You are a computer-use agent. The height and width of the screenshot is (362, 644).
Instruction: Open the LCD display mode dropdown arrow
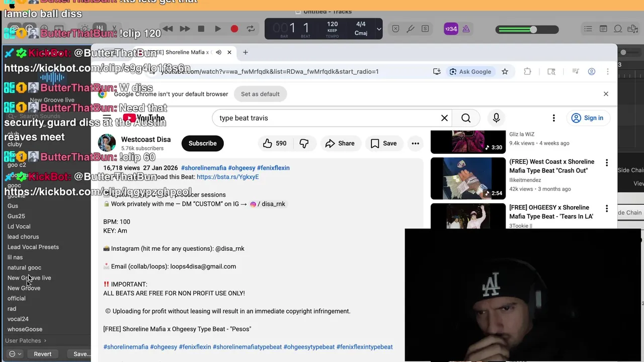coord(379,29)
